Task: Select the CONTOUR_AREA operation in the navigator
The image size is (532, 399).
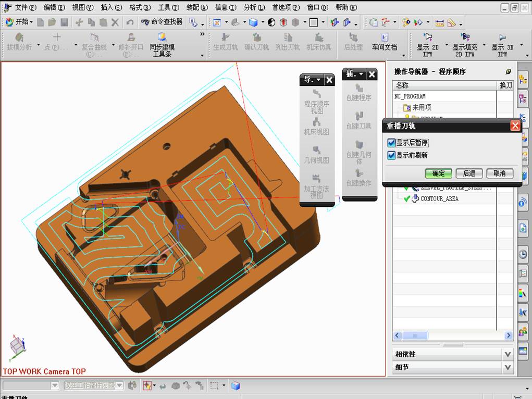Action: pyautogui.click(x=439, y=199)
